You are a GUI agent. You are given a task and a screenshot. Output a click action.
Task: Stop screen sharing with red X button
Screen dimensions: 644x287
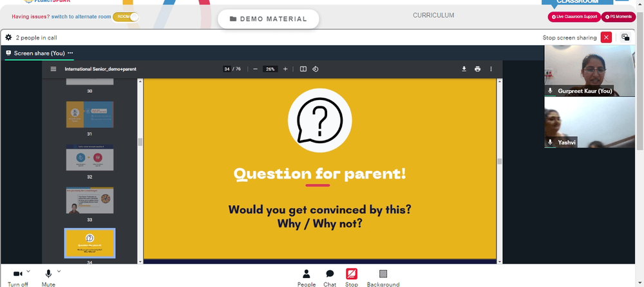tap(606, 37)
